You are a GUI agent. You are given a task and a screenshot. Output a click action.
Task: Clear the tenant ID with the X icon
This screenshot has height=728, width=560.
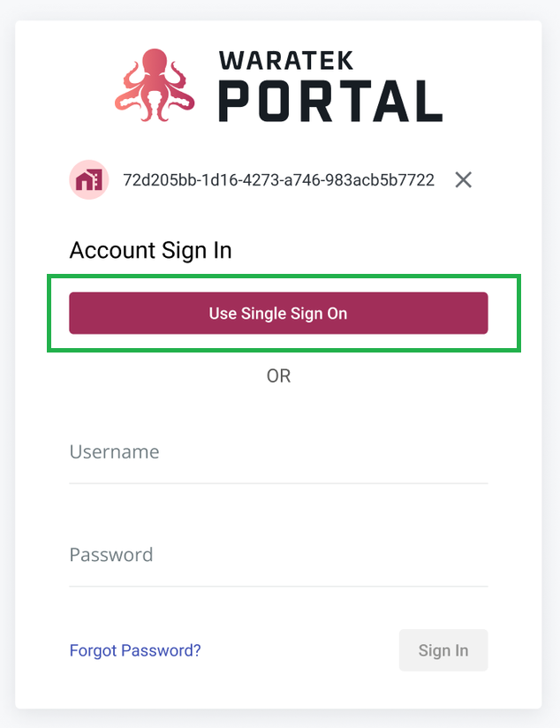463,179
